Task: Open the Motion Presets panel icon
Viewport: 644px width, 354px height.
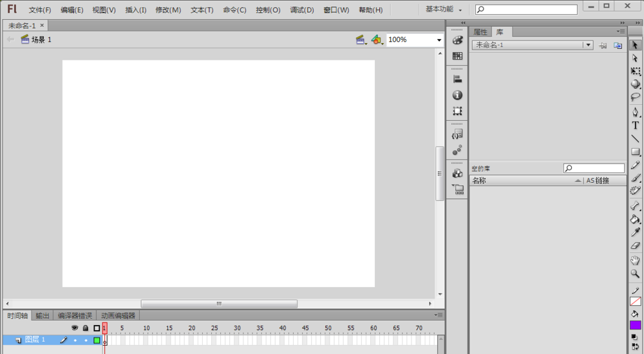Action: click(457, 150)
